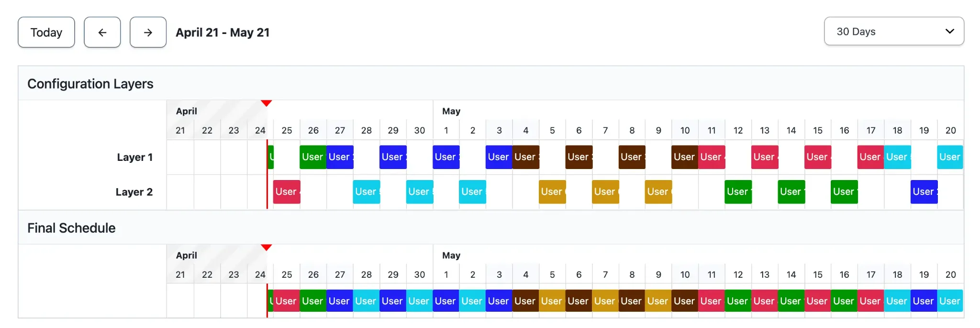Select Final Schedule green shift on May 16
This screenshot has height=328, width=980.
click(844, 301)
